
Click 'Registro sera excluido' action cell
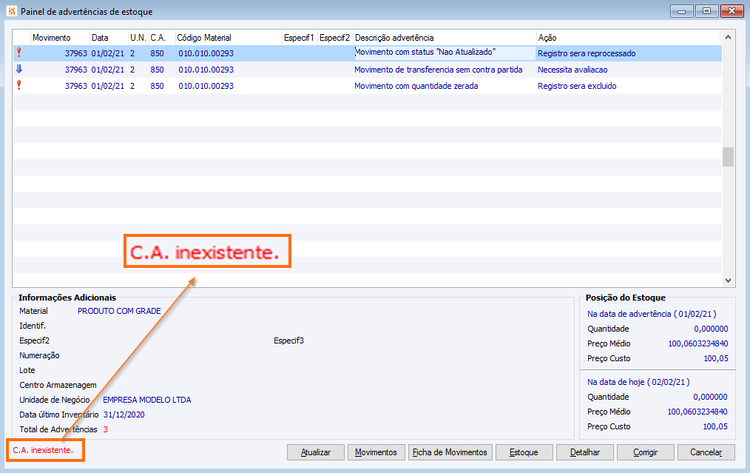pos(577,86)
